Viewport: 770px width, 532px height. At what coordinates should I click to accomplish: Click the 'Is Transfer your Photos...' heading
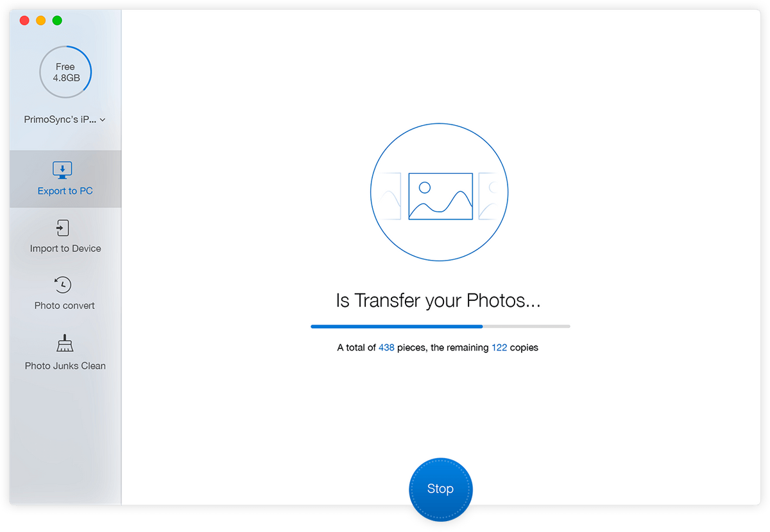[438, 300]
